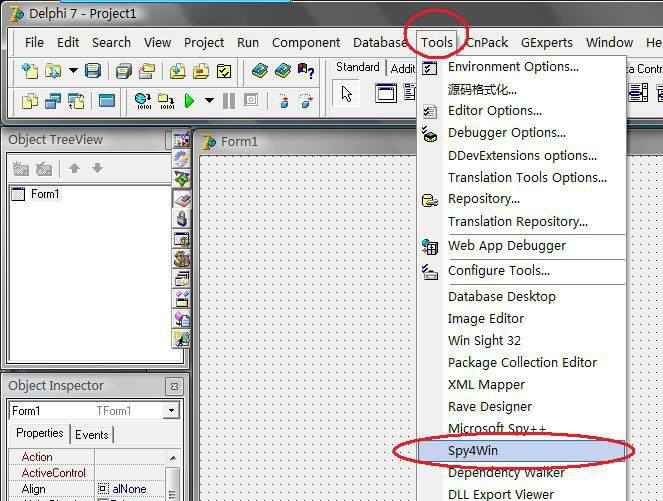663x501 pixels.
Task: Expand the Open file dropdown arrow
Action: 74,71
